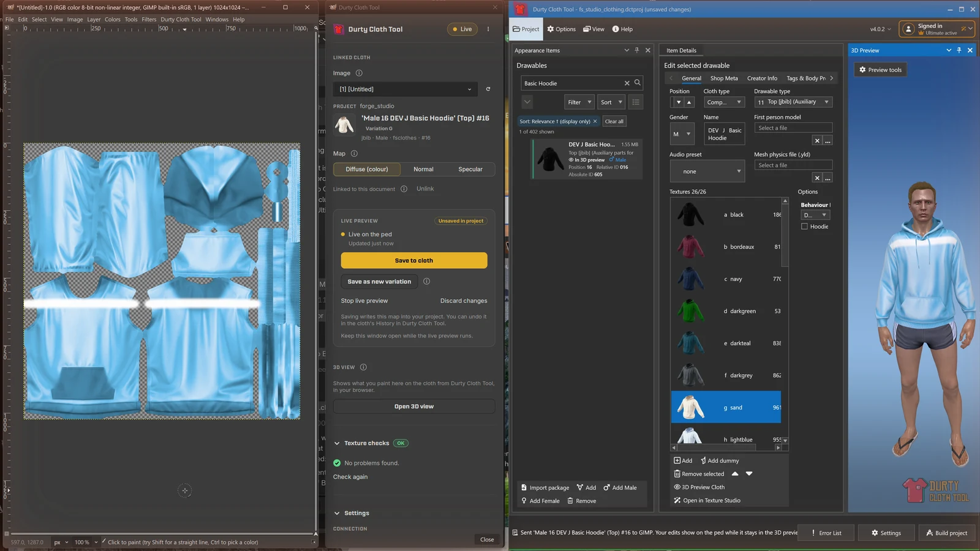Move selected texture up with arrow
Viewport: 980px width, 551px height.
point(735,474)
